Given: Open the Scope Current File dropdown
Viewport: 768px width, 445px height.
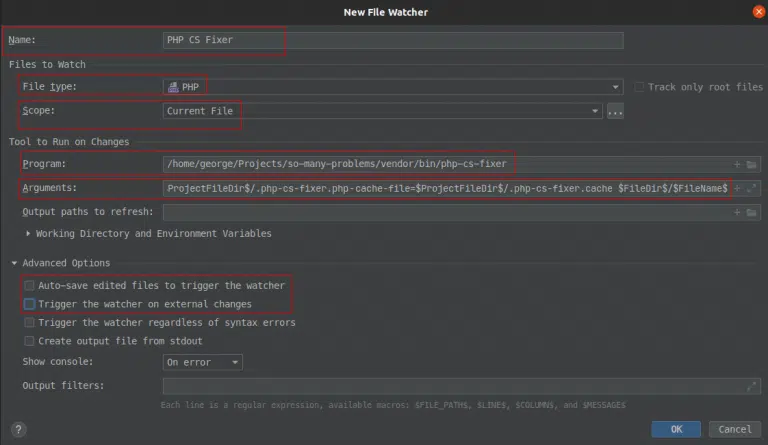Looking at the screenshot, I should pos(382,111).
